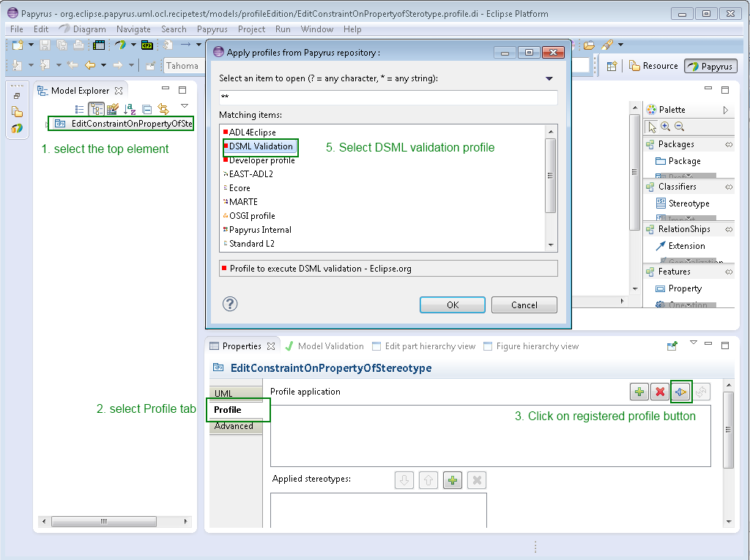Open the Search toolbar dropdown arrow
Viewport: 750px width, 560px height.
620,45
